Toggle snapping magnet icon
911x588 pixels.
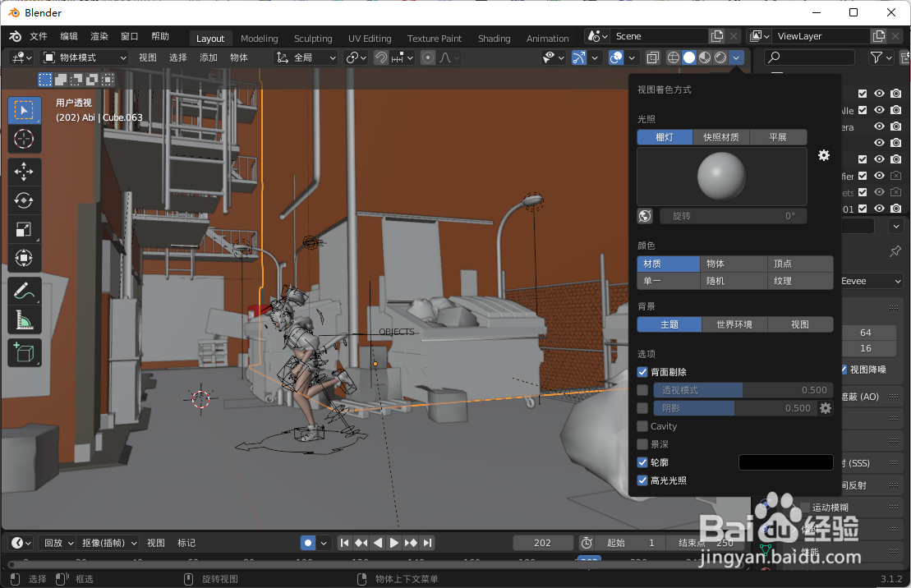click(381, 57)
